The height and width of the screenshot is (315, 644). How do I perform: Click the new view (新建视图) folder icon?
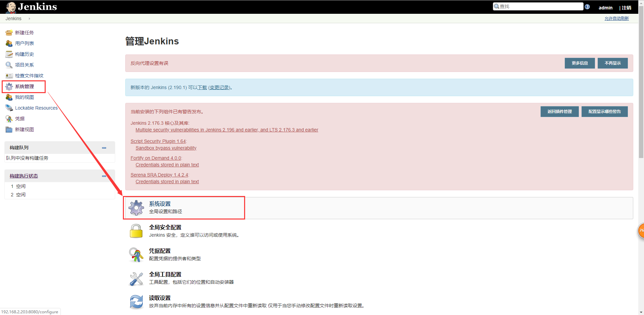(x=9, y=129)
